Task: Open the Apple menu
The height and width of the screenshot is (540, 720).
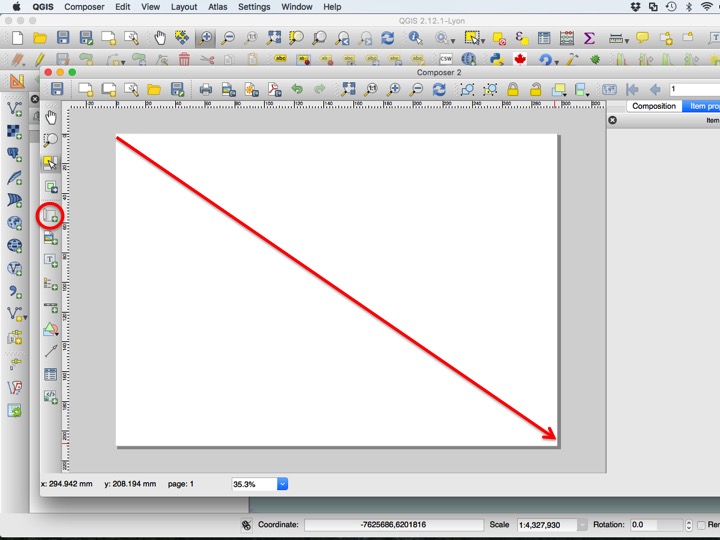Action: (17, 6)
